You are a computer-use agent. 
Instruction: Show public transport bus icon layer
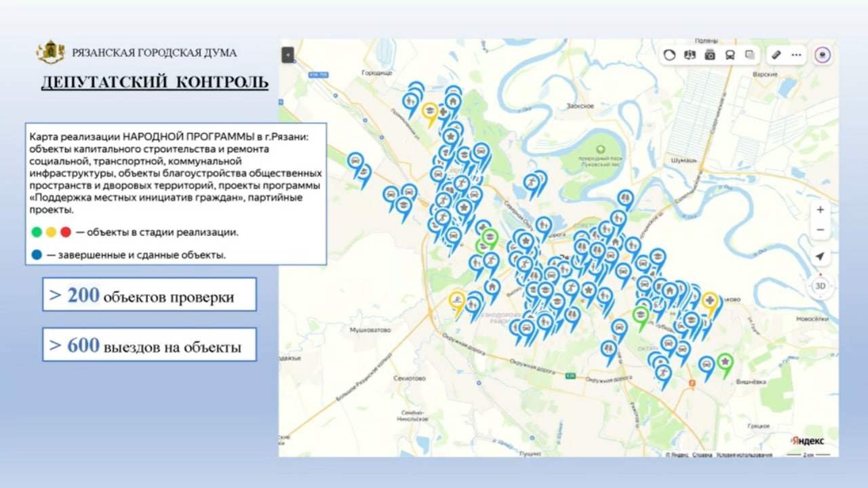730,55
